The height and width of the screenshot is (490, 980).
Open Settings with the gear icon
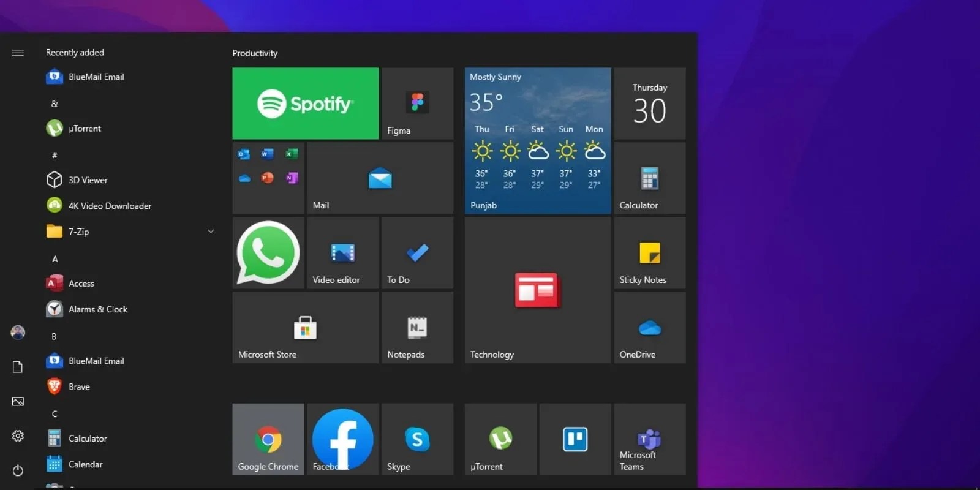pyautogui.click(x=18, y=436)
